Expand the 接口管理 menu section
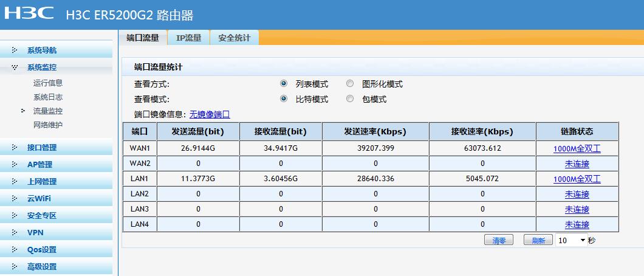The height and width of the screenshot is (276, 644). (x=57, y=148)
